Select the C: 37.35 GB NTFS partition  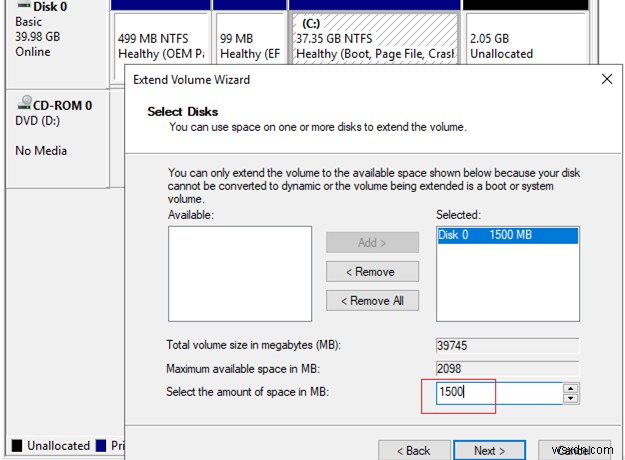[x=375, y=39]
